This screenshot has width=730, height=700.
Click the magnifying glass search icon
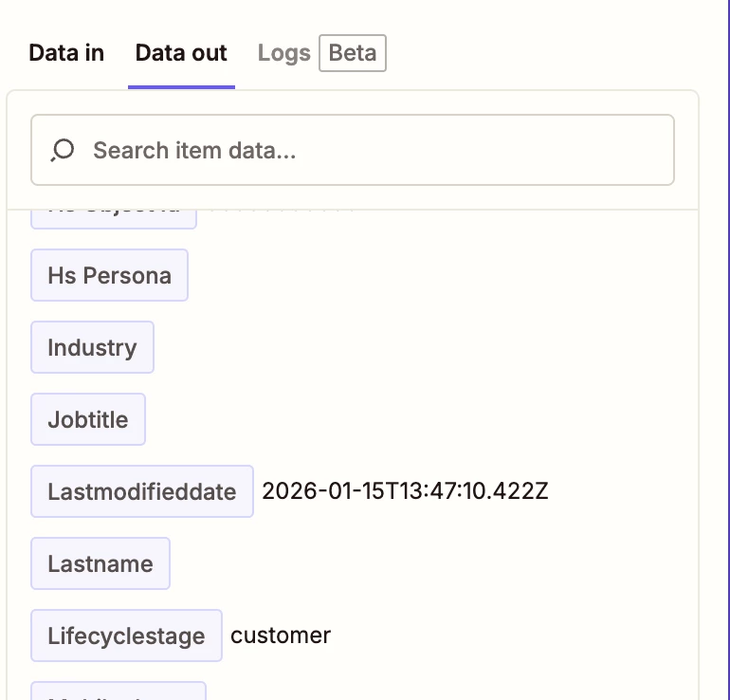[63, 150]
